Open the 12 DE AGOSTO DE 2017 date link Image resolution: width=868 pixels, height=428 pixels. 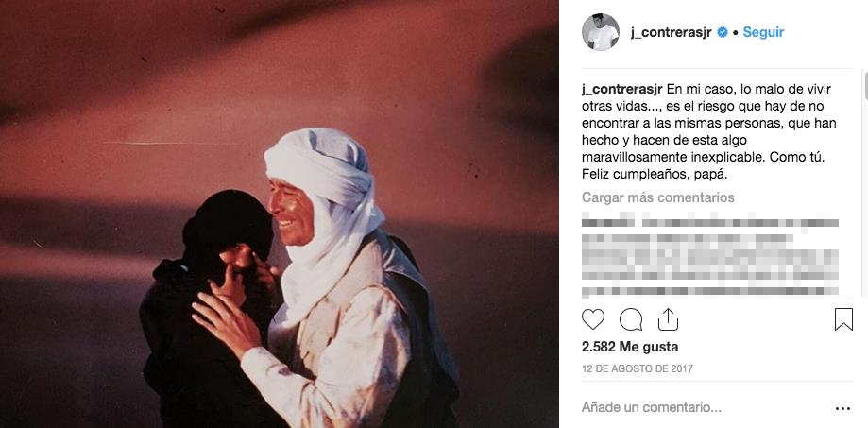(638, 368)
